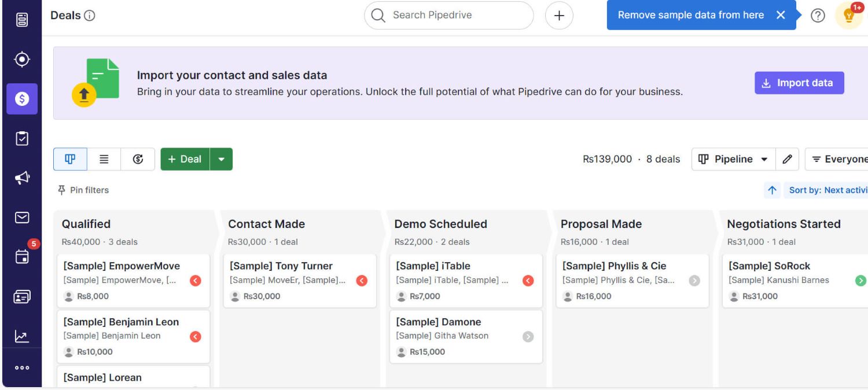Image resolution: width=868 pixels, height=390 pixels.
Task: Open the Sales Assistant lightbulb icon
Action: point(849,16)
